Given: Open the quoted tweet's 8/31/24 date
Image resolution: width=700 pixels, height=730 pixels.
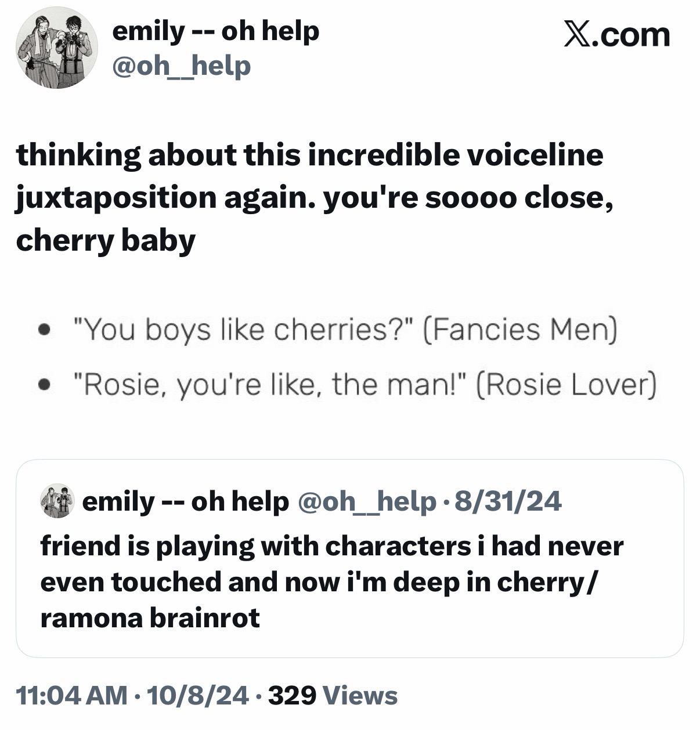Looking at the screenshot, I should (x=509, y=501).
